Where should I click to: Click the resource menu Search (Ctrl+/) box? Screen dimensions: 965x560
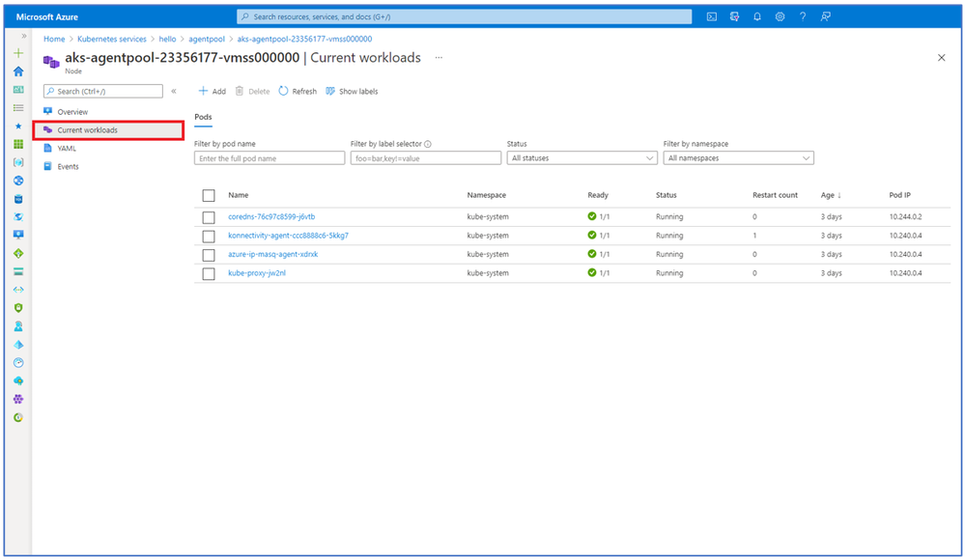[x=103, y=91]
